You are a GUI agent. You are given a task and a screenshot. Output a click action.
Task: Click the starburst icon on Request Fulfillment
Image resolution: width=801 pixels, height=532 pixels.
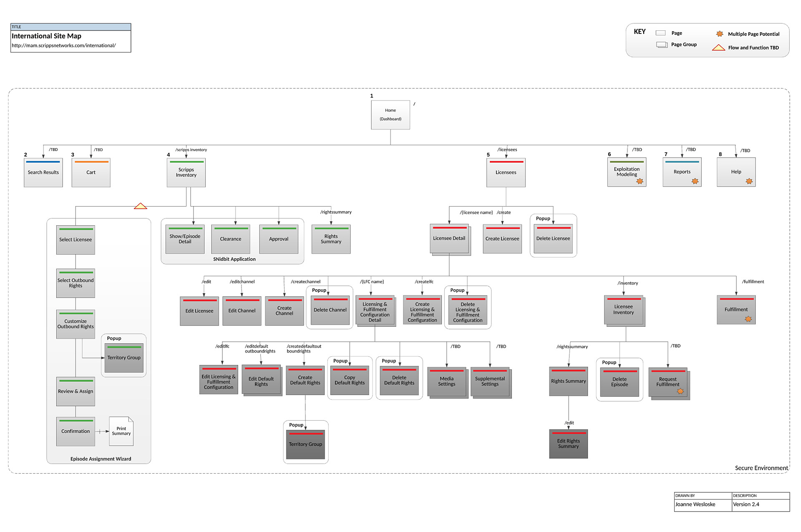pyautogui.click(x=680, y=391)
